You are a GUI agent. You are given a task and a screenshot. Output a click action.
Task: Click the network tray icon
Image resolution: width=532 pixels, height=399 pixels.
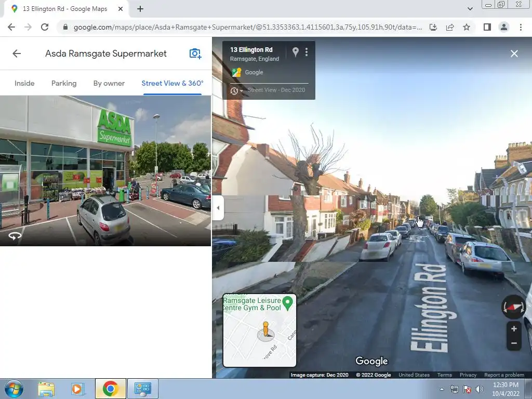454,389
